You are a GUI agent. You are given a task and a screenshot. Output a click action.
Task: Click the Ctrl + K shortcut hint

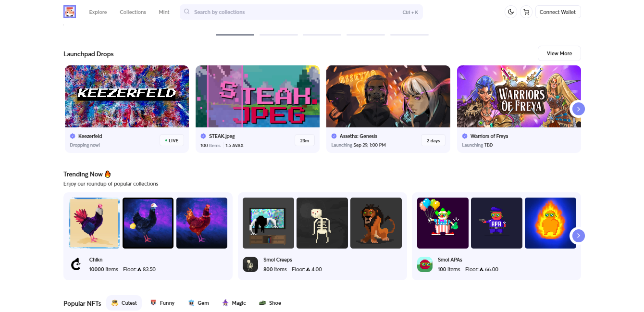(410, 12)
